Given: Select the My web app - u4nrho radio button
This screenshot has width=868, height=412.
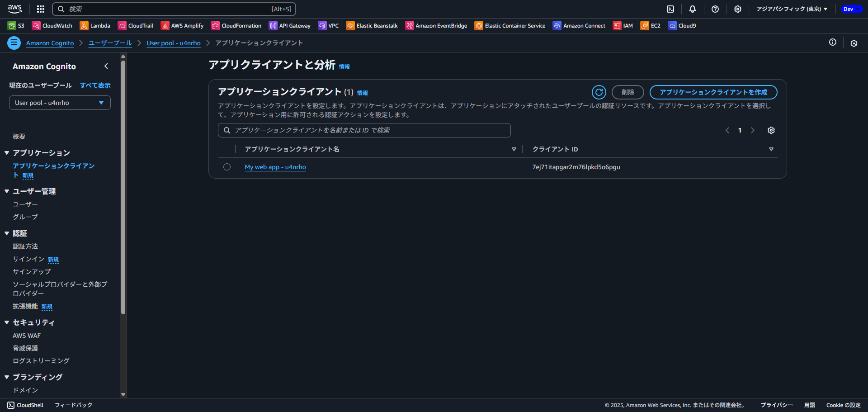Looking at the screenshot, I should coord(227,167).
